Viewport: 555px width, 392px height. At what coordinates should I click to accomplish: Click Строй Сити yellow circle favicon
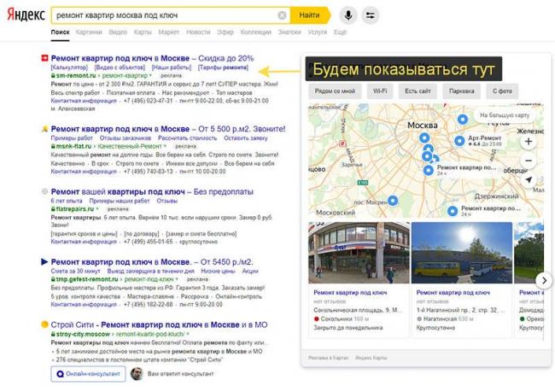(44, 325)
